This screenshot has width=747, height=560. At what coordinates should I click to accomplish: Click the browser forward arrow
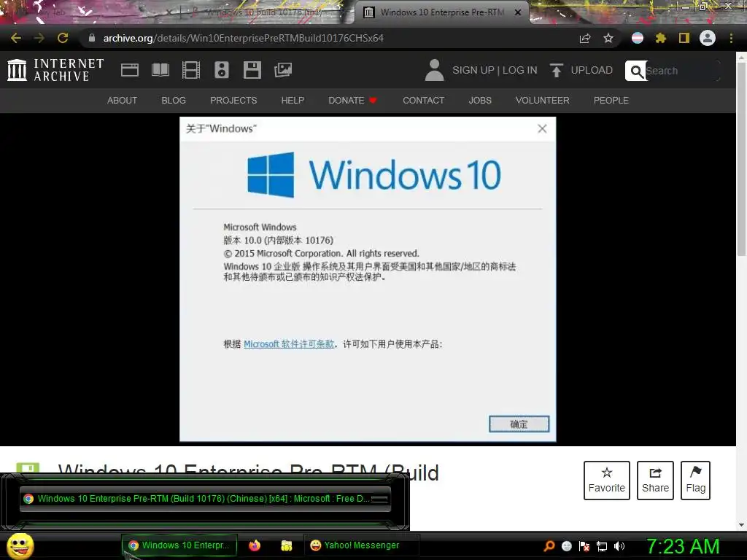point(39,38)
